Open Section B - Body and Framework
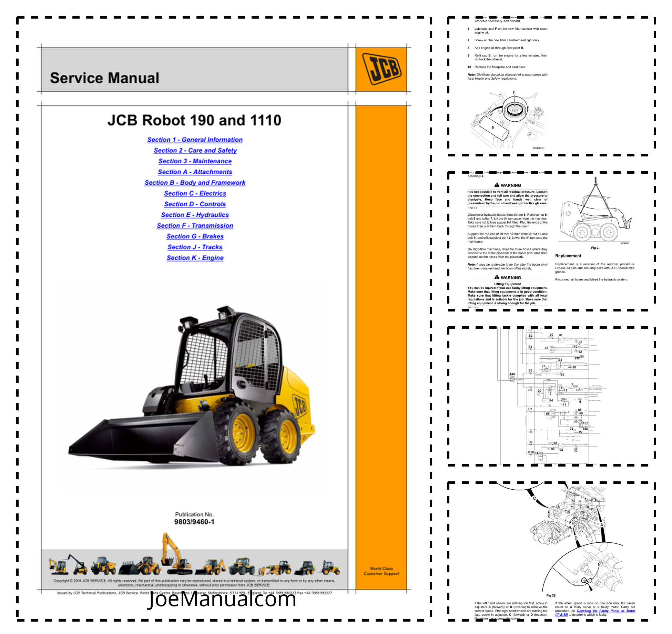 (195, 183)
